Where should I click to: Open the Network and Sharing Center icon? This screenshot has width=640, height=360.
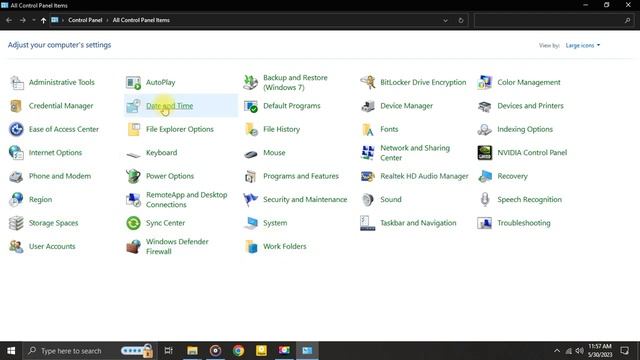(368, 153)
